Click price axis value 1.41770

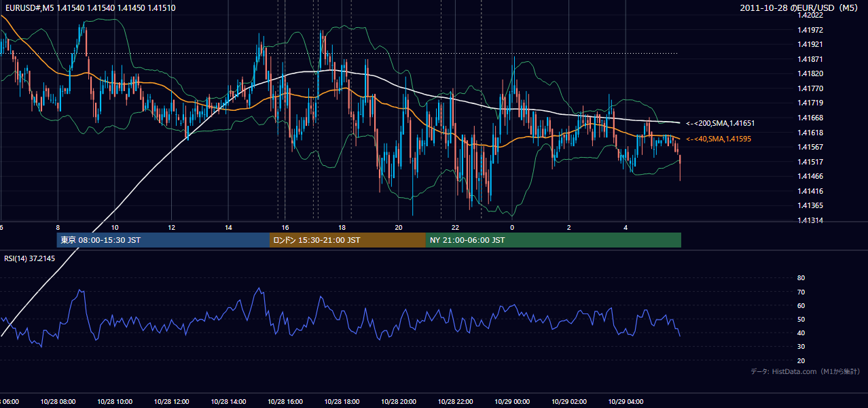[811, 88]
